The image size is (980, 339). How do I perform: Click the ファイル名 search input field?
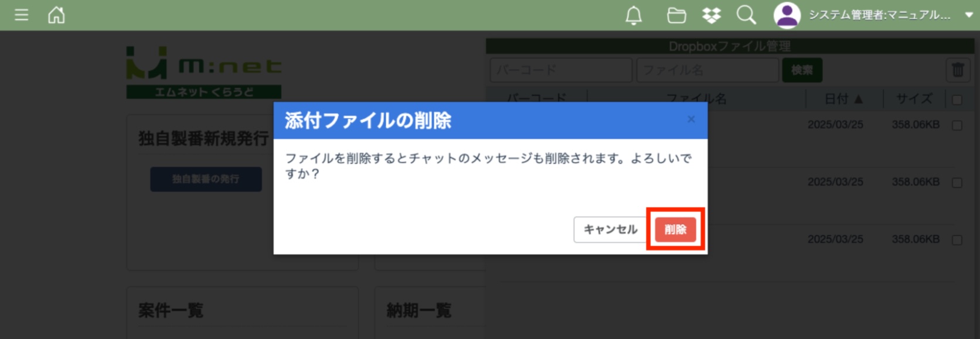pos(707,70)
